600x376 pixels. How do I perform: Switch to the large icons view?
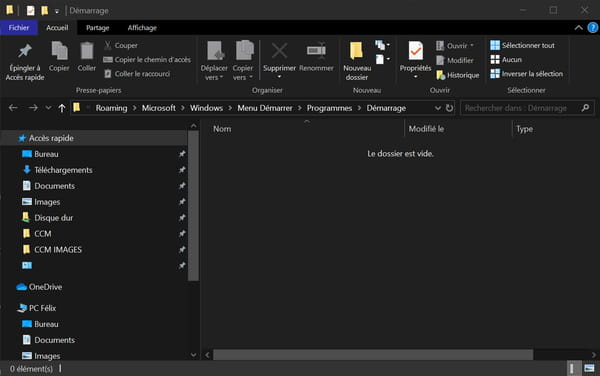point(589,369)
